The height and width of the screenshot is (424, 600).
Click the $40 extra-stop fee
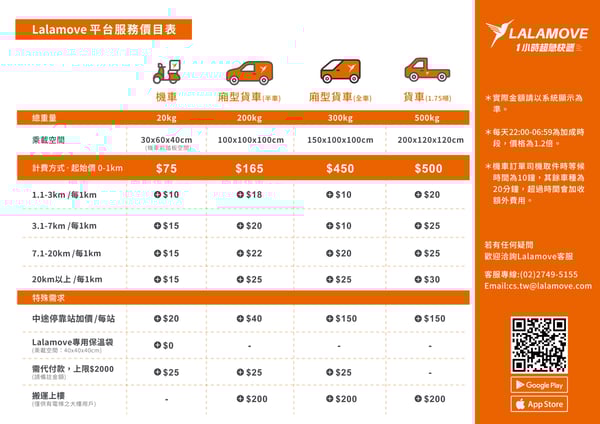coord(249,318)
